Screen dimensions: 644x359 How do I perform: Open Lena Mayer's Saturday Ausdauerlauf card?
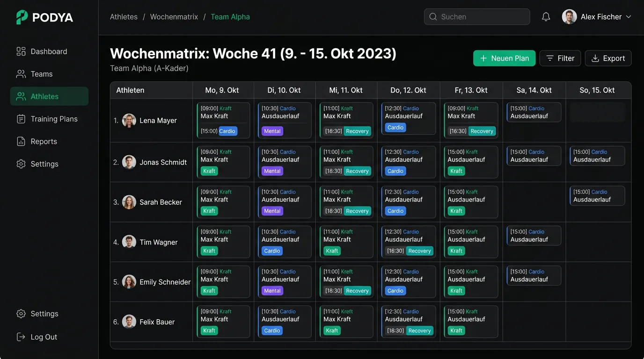[x=534, y=112]
